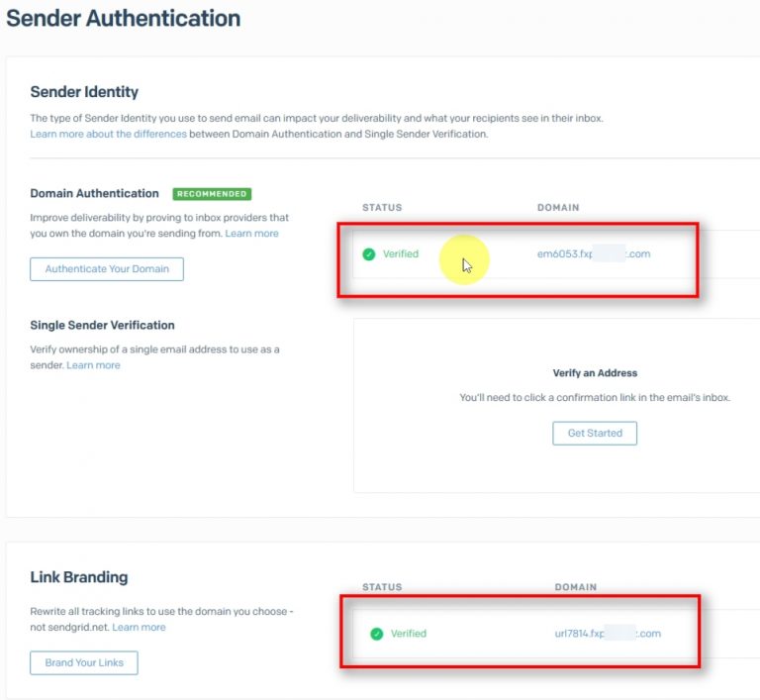760x700 pixels.
Task: Click the STATUS column header in Domain Authentication
Action: pos(380,208)
